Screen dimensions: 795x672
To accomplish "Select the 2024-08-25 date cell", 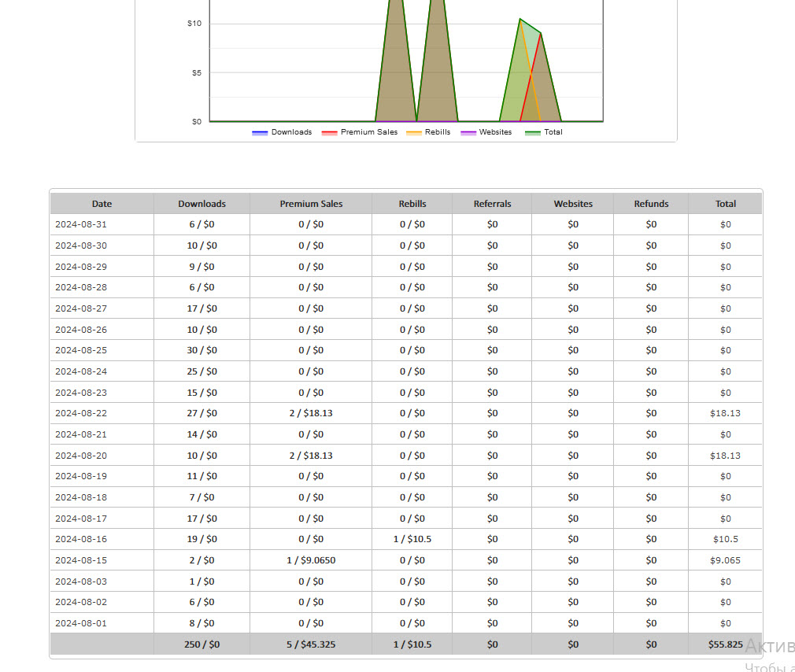I will [102, 351].
